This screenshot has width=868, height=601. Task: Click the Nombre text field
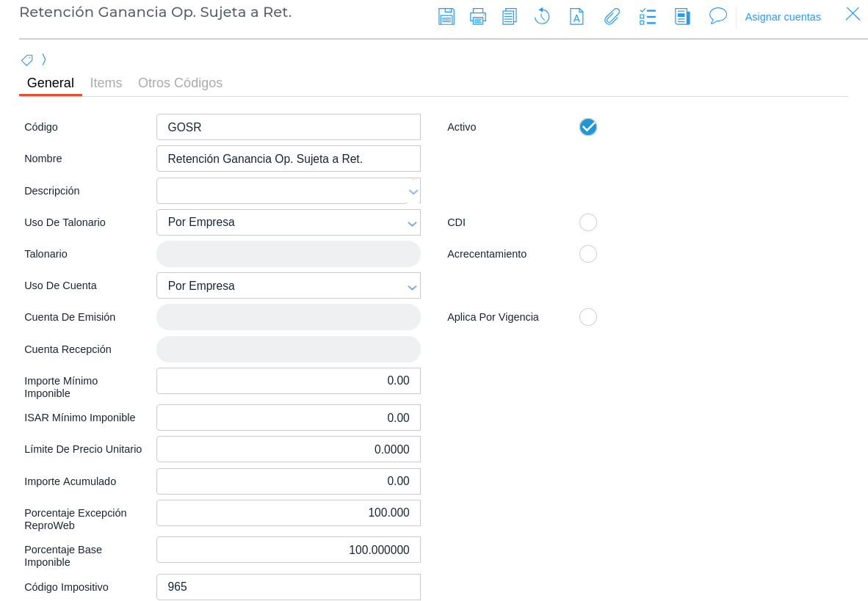pyautogui.click(x=288, y=159)
